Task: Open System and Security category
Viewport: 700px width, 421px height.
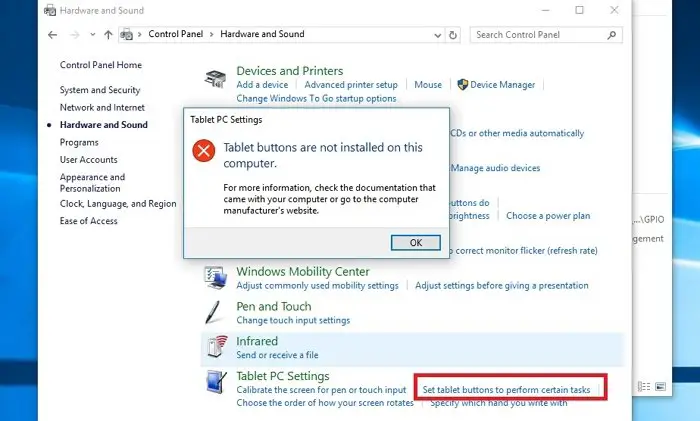Action: (x=100, y=90)
